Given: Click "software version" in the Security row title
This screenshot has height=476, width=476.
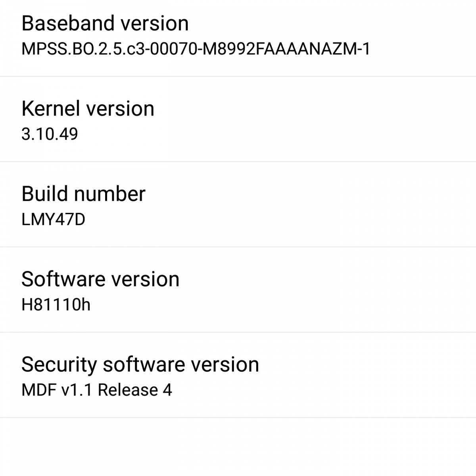Looking at the screenshot, I should [181, 365].
